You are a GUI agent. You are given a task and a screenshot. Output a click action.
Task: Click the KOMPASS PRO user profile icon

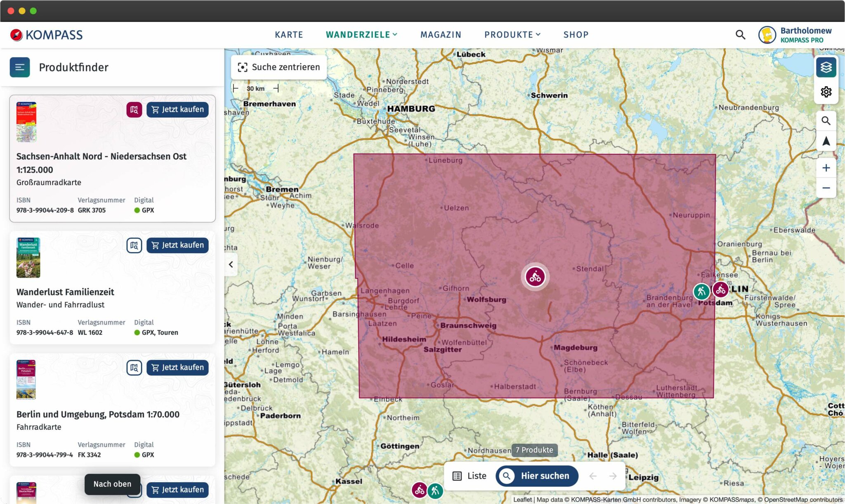coord(767,35)
